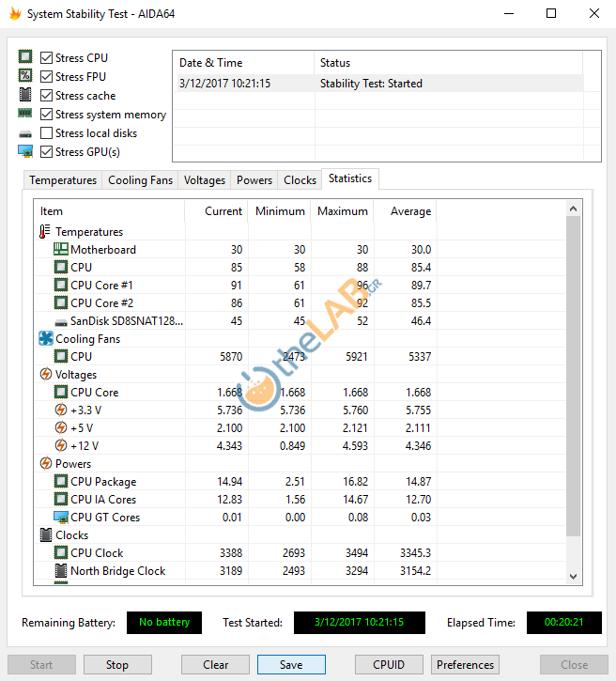This screenshot has width=616, height=681.
Task: Click the Stress system memory RAM icon
Action: (25, 114)
